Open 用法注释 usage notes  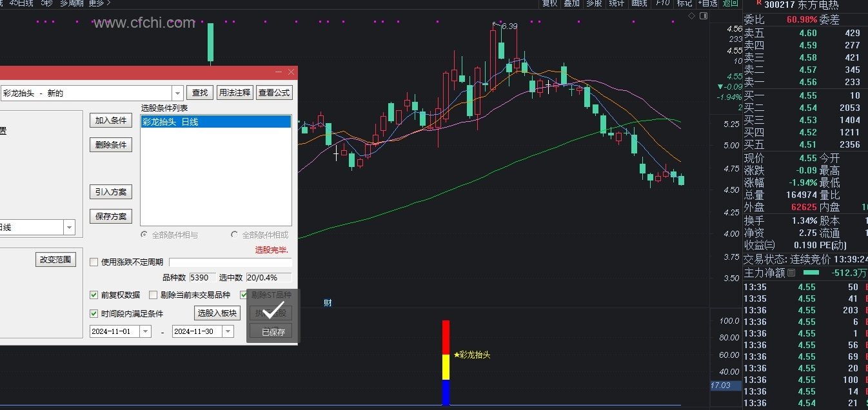[x=234, y=93]
